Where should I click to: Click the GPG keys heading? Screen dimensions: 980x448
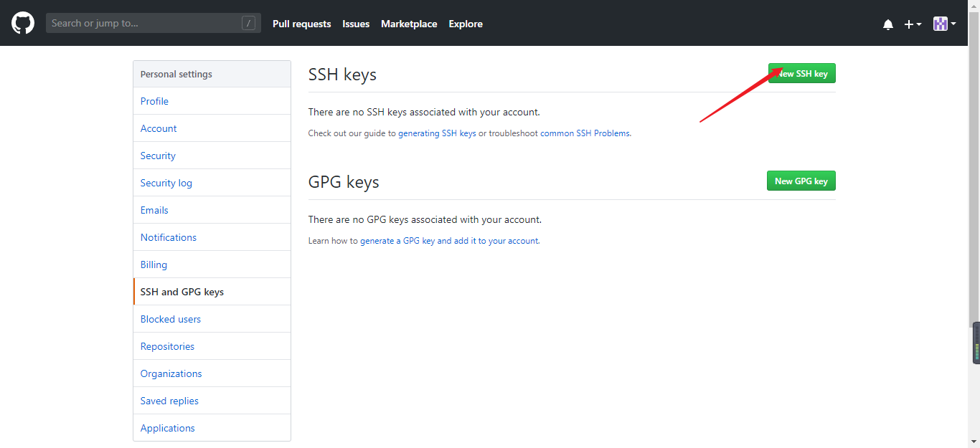click(x=344, y=182)
